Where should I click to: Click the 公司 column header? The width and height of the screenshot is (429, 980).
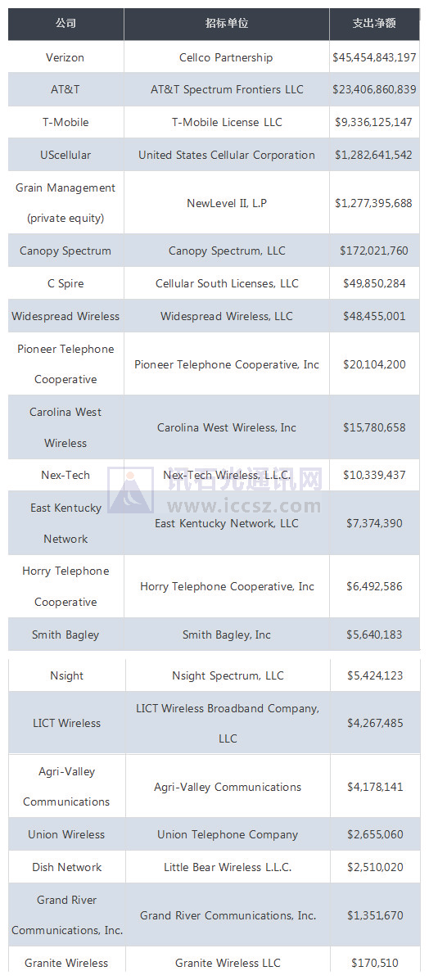click(x=65, y=24)
